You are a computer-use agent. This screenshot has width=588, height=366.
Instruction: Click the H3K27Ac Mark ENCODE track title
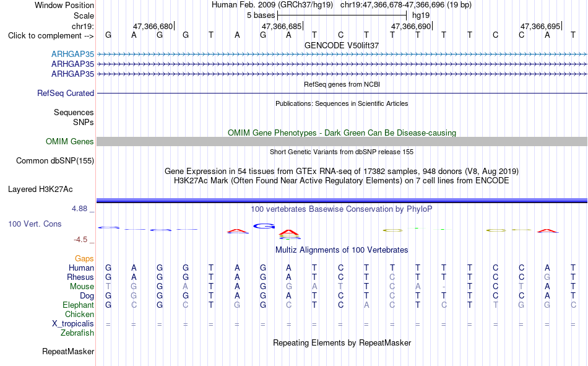pos(342,181)
